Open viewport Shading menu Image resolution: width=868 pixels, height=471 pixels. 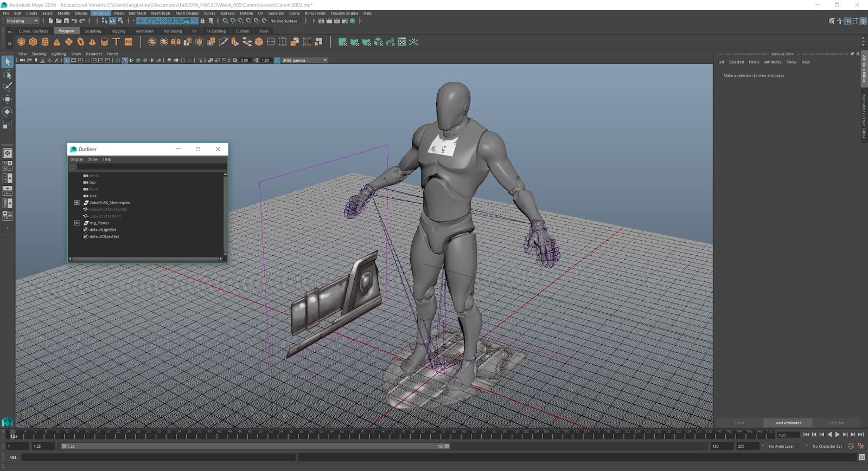39,54
